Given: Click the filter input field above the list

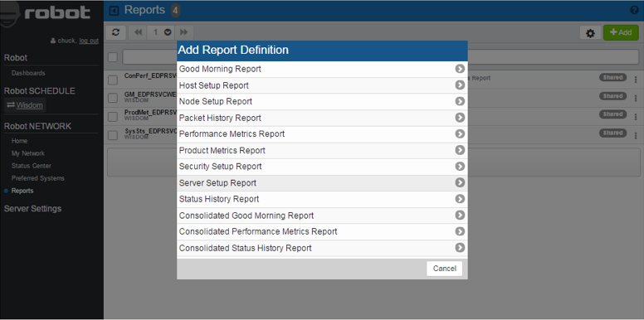Looking at the screenshot, I should pos(381,57).
